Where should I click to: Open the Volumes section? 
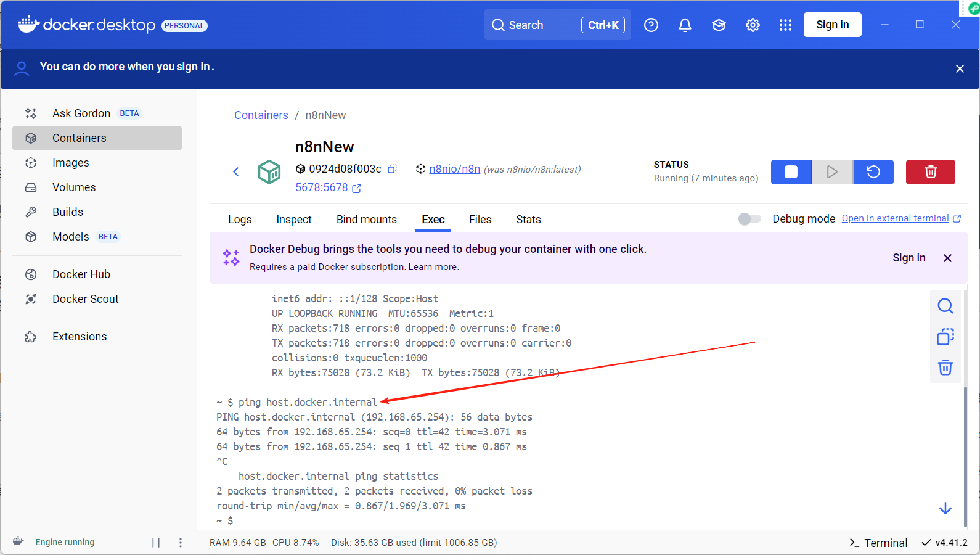(97, 187)
